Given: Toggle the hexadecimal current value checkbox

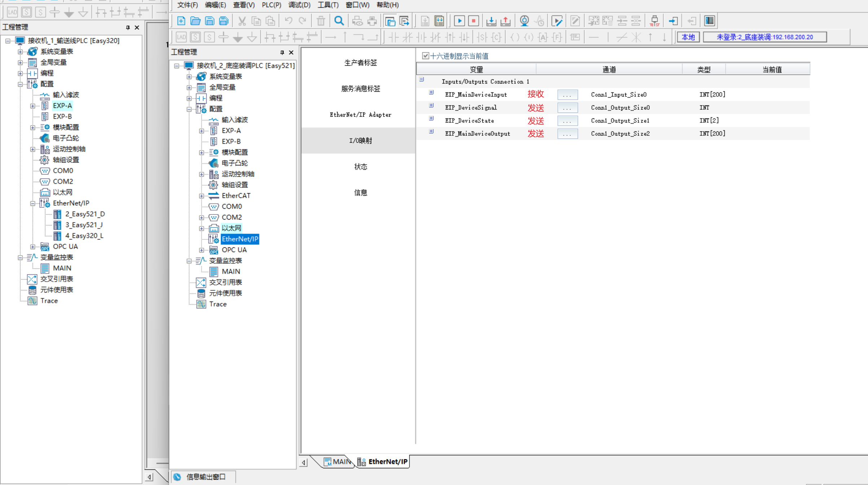Looking at the screenshot, I should 426,56.
